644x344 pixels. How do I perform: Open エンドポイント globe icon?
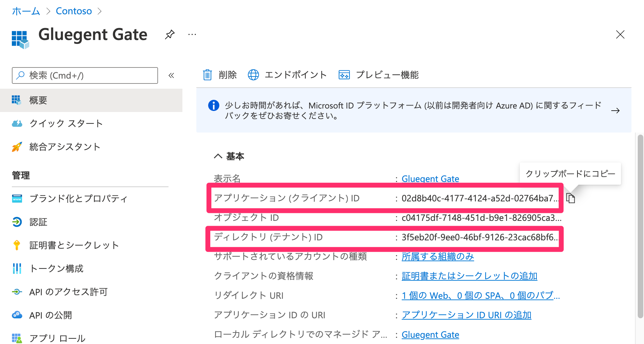(x=253, y=75)
